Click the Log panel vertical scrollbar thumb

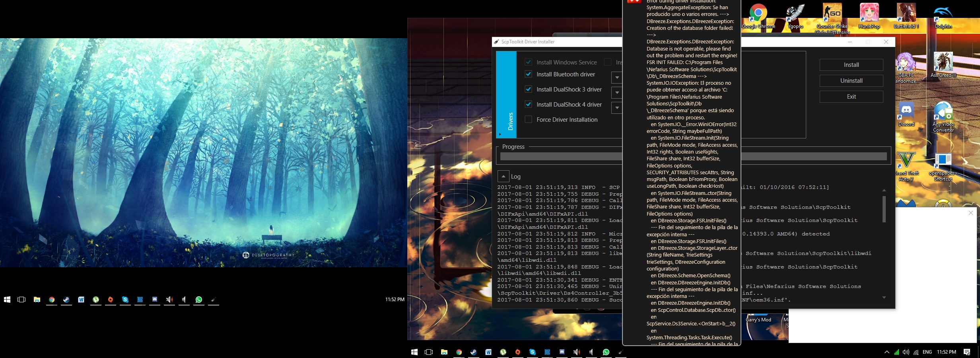click(884, 209)
